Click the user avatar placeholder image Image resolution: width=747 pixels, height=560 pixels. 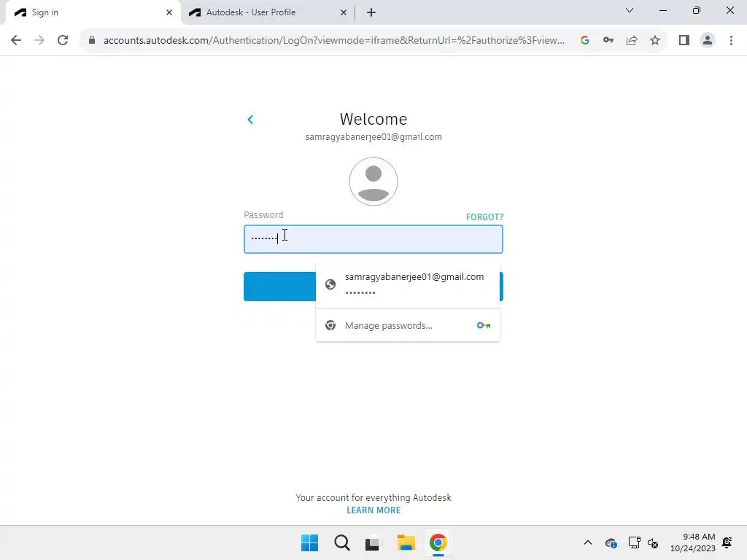(373, 182)
